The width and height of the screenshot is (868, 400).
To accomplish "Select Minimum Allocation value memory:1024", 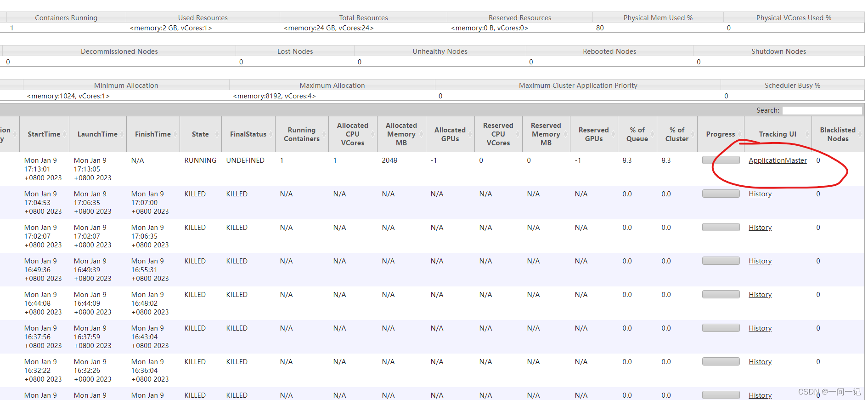I will tap(68, 96).
